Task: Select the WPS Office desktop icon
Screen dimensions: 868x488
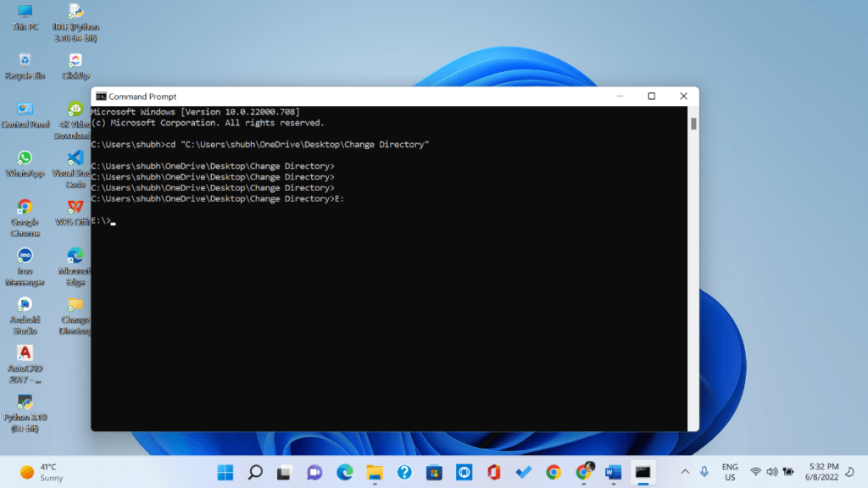Action: 75,213
